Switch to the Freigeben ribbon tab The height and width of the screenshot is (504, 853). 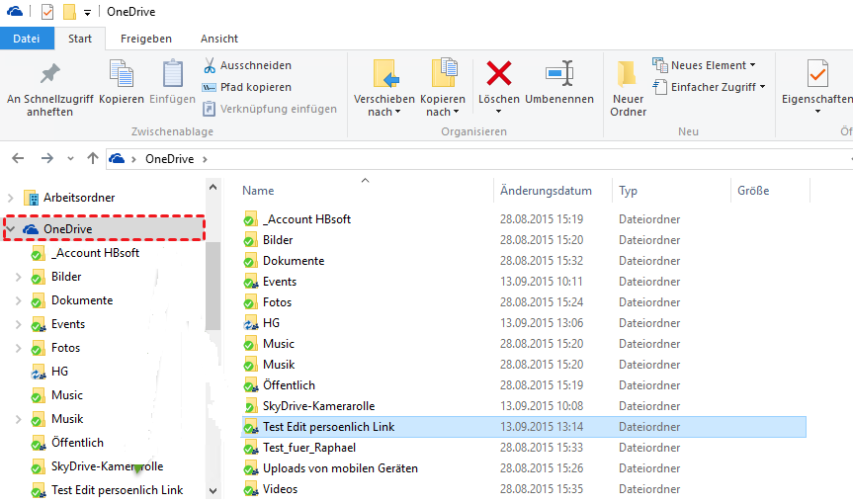146,39
